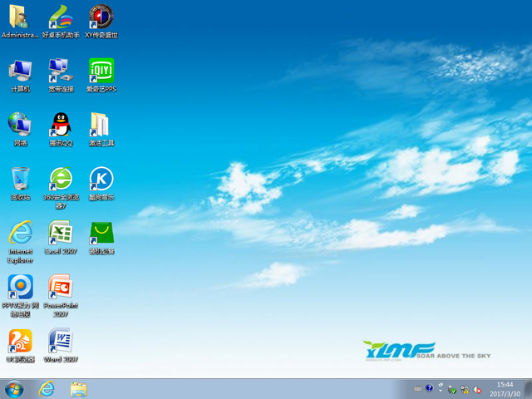
Task: Open Windows Explorer pinned on the taskbar
Action: [x=79, y=388]
